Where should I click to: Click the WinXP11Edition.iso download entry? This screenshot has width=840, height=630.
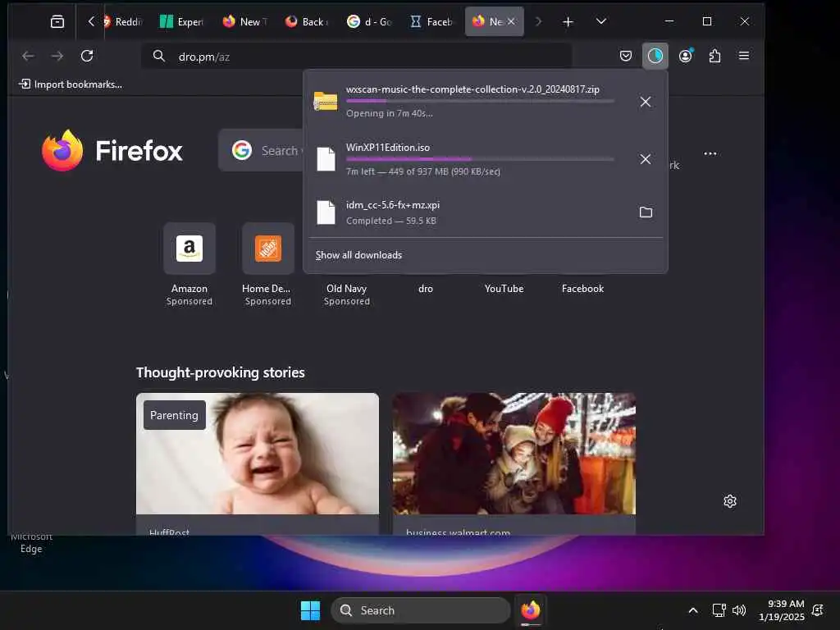coord(467,159)
